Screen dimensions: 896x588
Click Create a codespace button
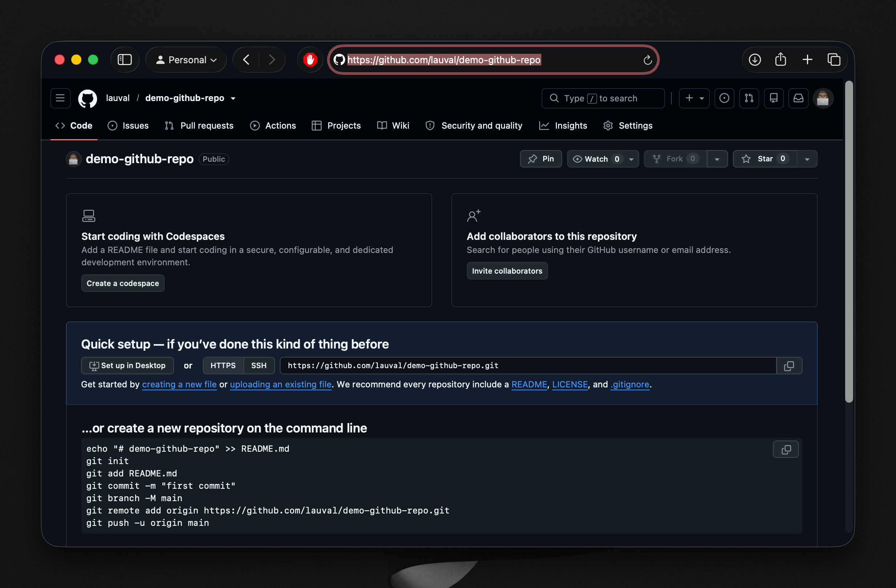click(123, 283)
